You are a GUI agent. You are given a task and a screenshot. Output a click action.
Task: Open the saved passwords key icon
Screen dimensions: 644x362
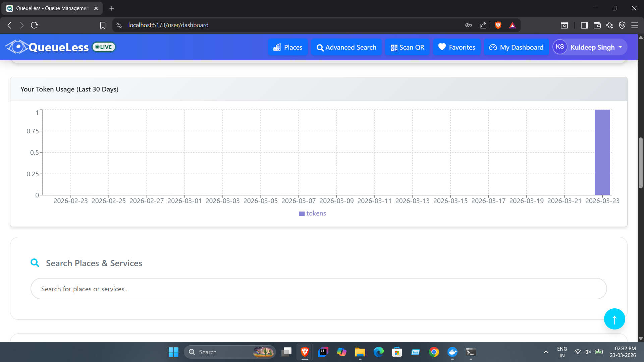469,25
